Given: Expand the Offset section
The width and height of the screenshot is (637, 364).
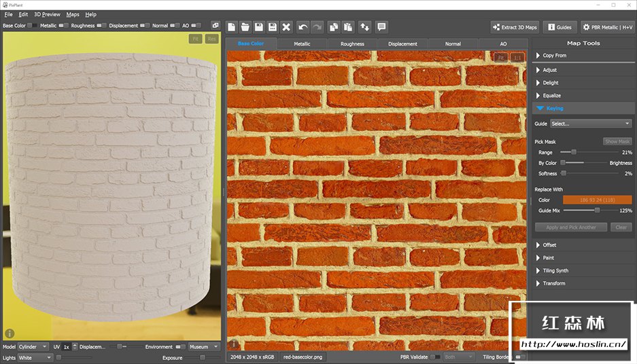Looking at the screenshot, I should [x=583, y=245].
